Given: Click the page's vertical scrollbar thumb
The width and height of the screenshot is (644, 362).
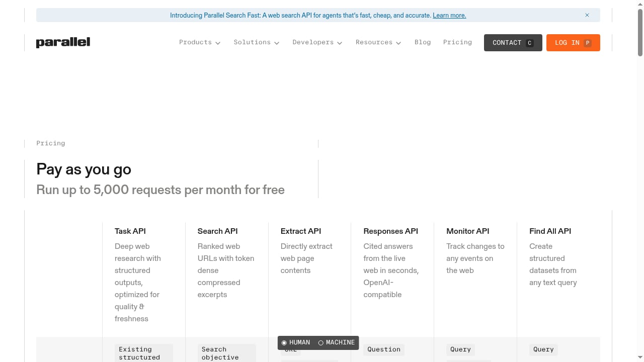Looking at the screenshot, I should point(640,33).
